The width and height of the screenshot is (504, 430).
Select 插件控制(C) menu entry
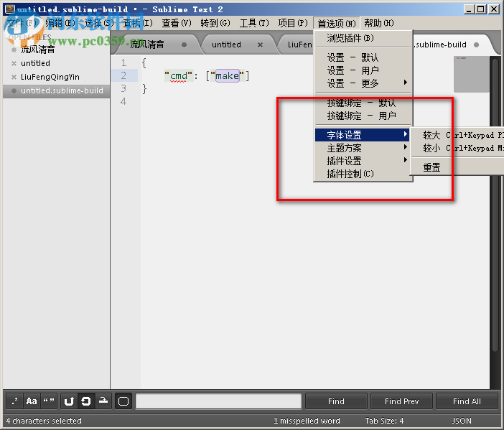363,174
